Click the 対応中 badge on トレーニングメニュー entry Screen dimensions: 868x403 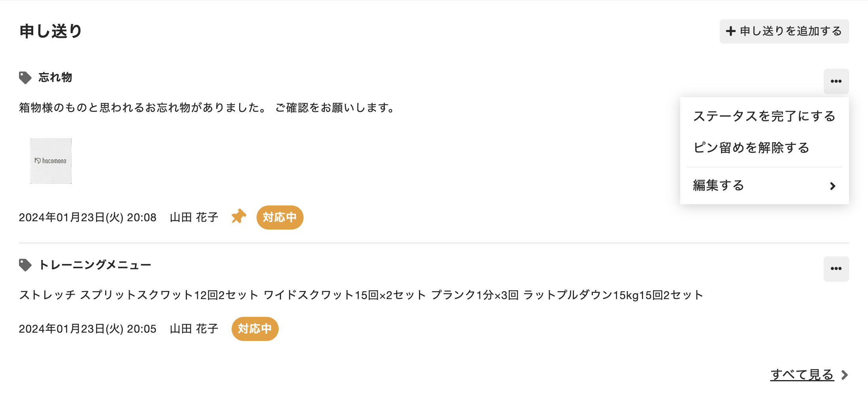tap(255, 329)
